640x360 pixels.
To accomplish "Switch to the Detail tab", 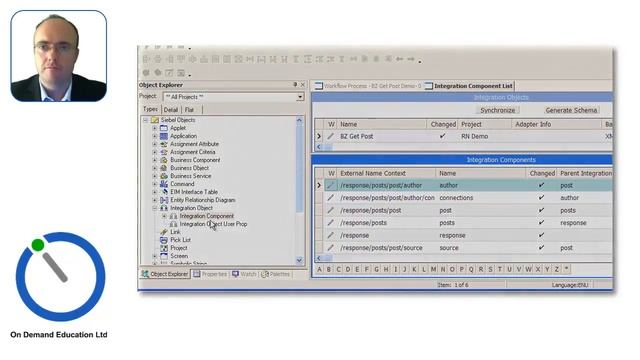I will tap(171, 110).
